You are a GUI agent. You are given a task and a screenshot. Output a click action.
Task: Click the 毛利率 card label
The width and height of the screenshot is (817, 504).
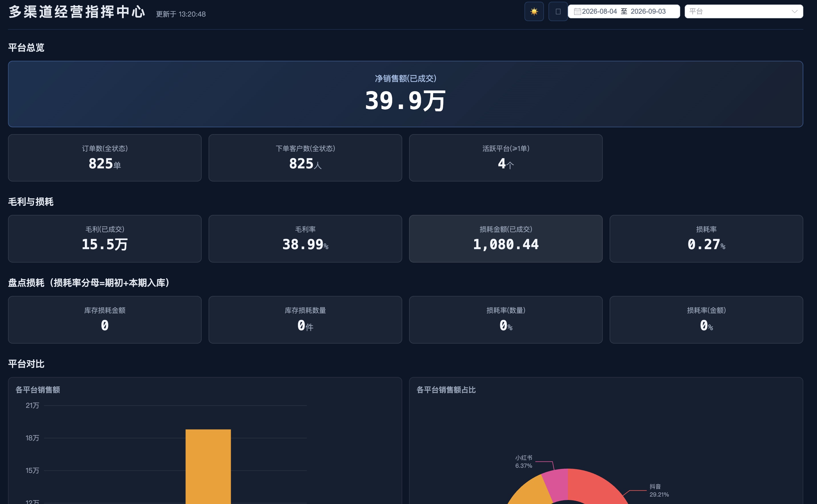[x=305, y=229]
